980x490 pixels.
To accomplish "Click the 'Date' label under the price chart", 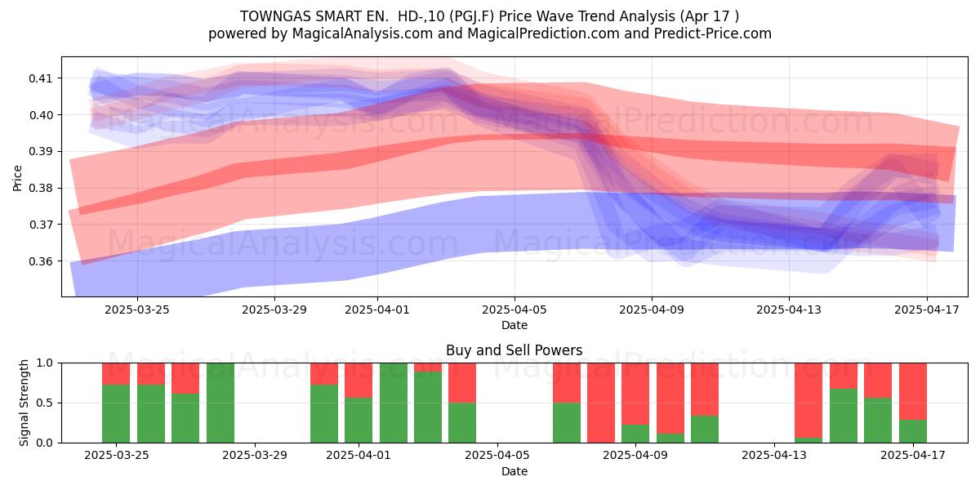I will pyautogui.click(x=514, y=325).
